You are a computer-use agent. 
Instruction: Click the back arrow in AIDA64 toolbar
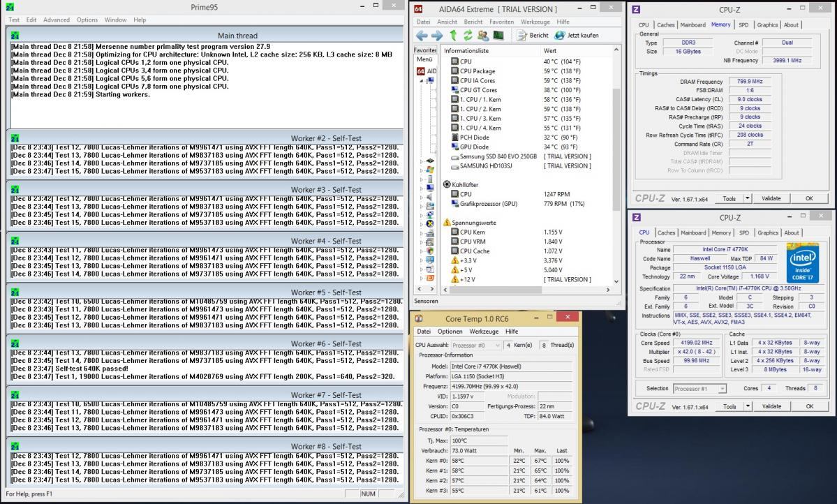[421, 35]
